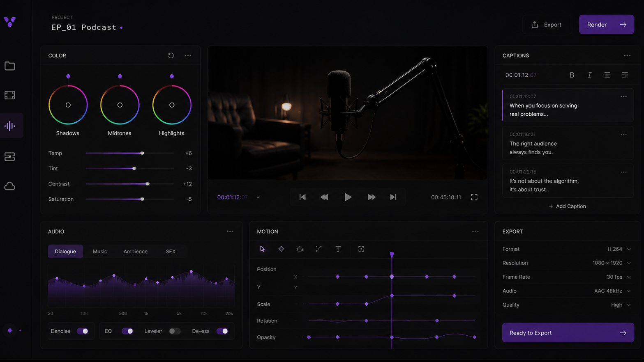644x362 pixels.
Task: Choose the Text tool in Motion toolbar
Action: (338, 249)
